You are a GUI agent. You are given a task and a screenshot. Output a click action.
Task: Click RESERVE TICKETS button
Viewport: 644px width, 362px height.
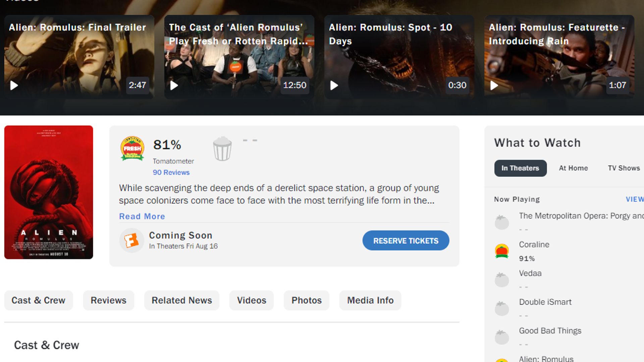click(x=406, y=240)
